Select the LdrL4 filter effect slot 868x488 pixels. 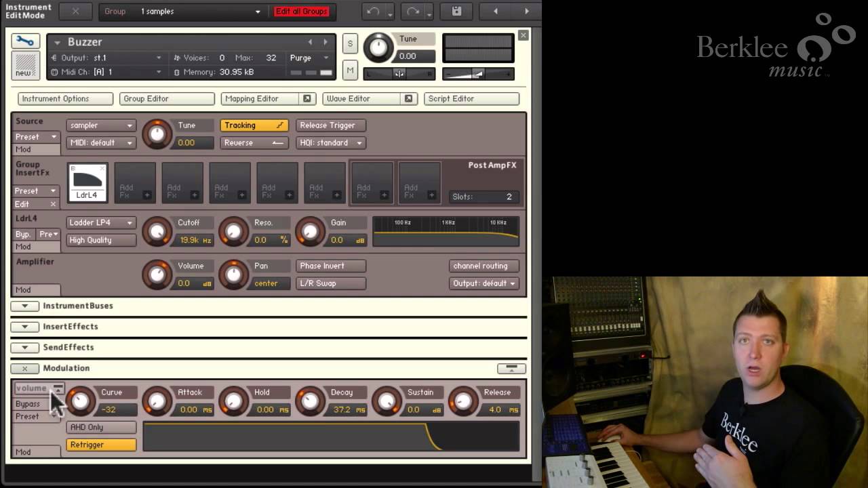pos(87,183)
